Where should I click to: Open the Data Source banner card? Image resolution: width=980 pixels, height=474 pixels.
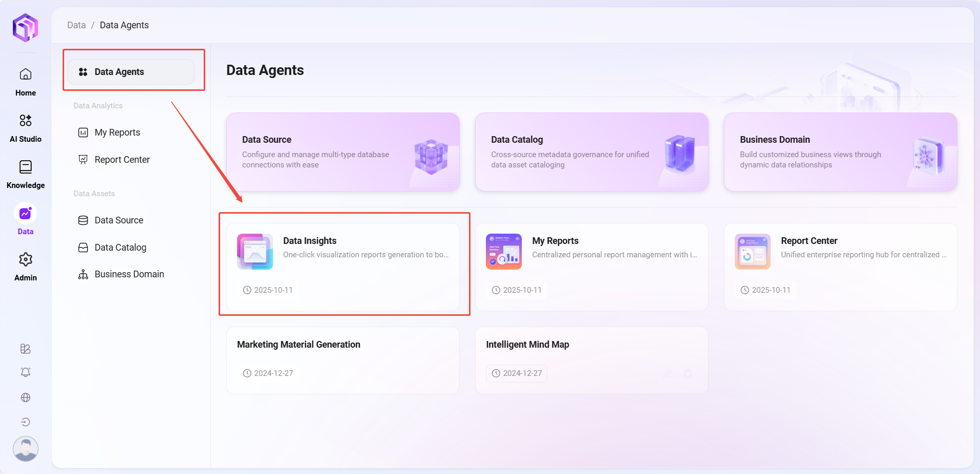tap(343, 152)
